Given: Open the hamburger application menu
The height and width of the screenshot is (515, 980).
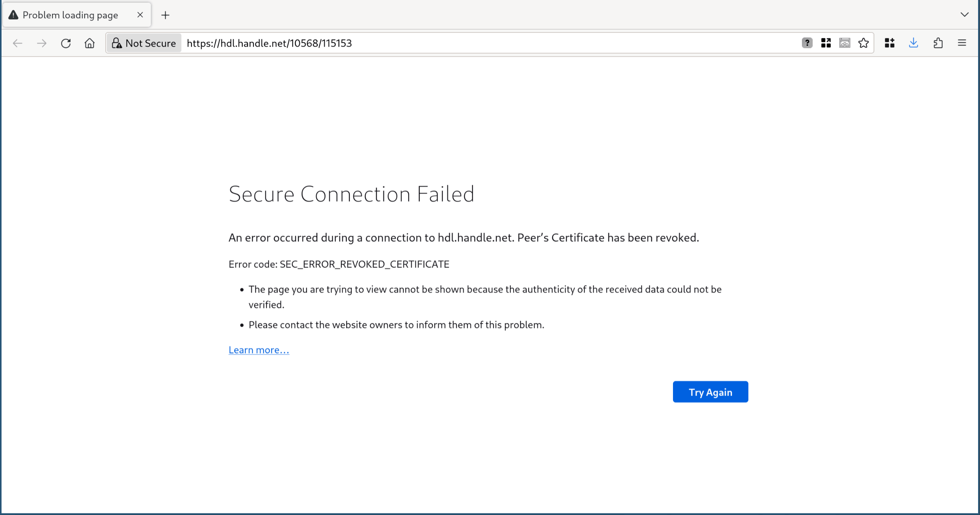Looking at the screenshot, I should click(x=962, y=43).
